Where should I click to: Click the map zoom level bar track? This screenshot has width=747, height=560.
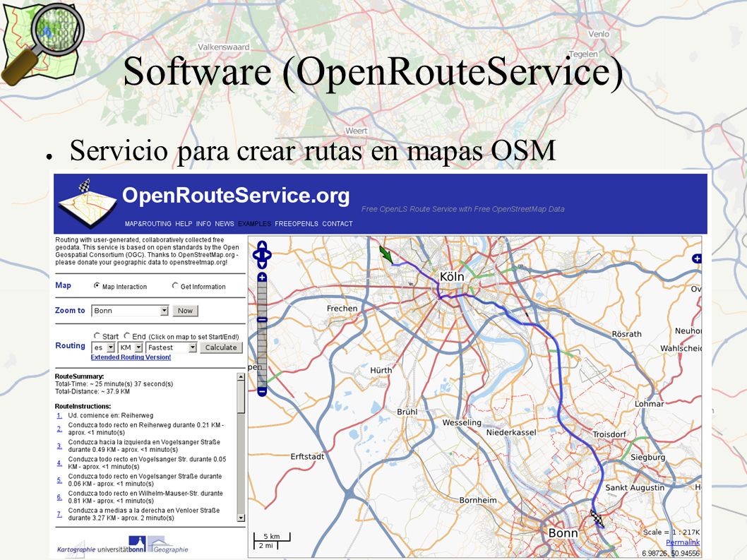coord(262,334)
